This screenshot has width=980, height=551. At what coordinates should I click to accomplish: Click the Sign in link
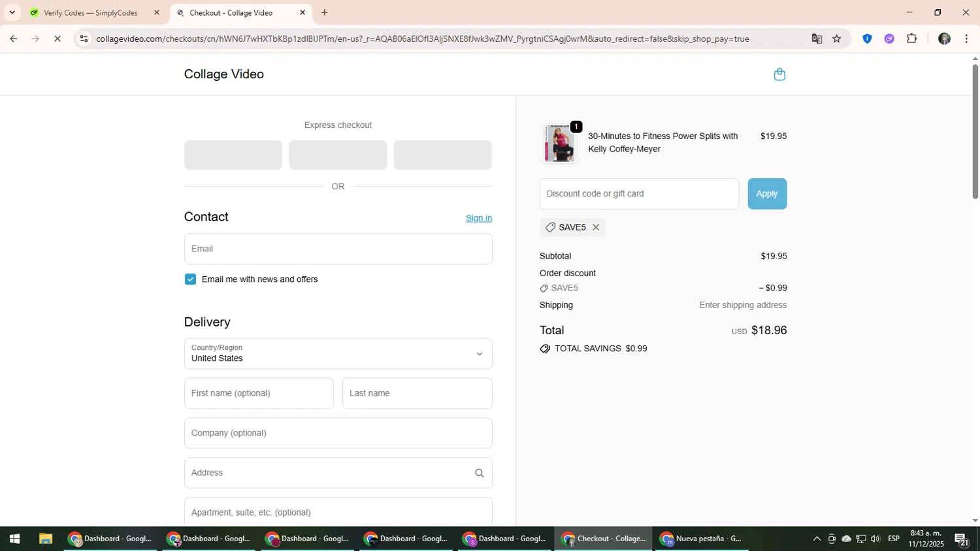pos(479,218)
